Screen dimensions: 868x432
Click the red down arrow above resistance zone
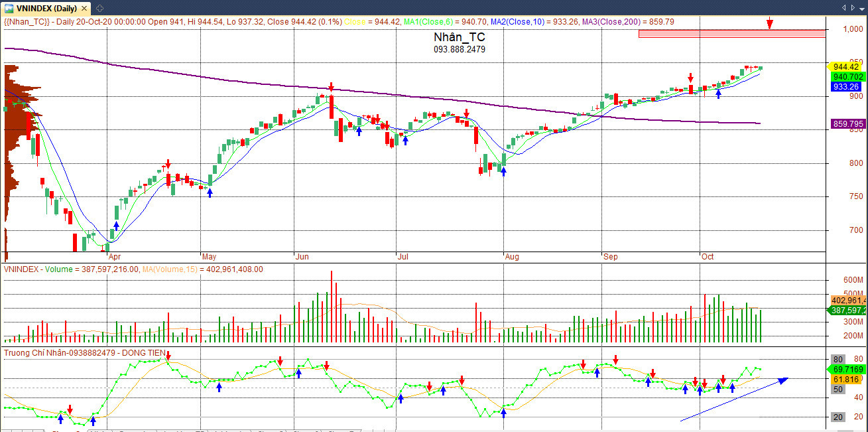pyautogui.click(x=769, y=23)
